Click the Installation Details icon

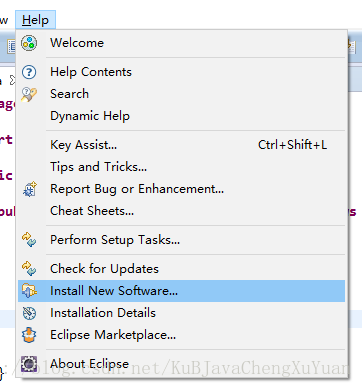(29, 313)
